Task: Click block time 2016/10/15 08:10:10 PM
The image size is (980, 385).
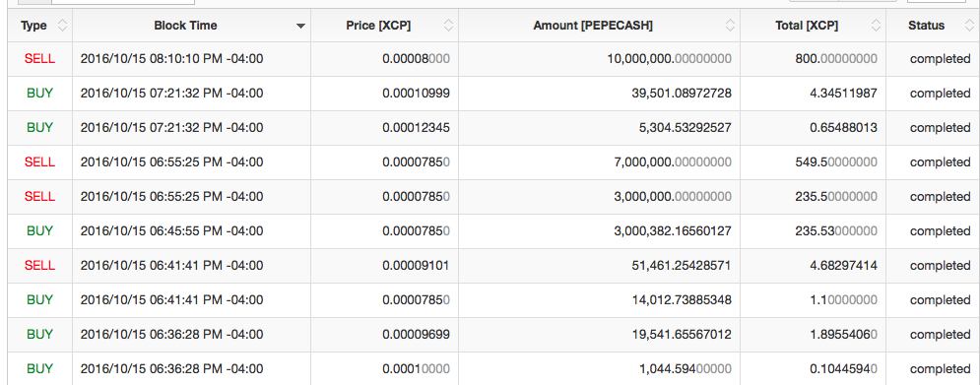Action: pos(172,59)
